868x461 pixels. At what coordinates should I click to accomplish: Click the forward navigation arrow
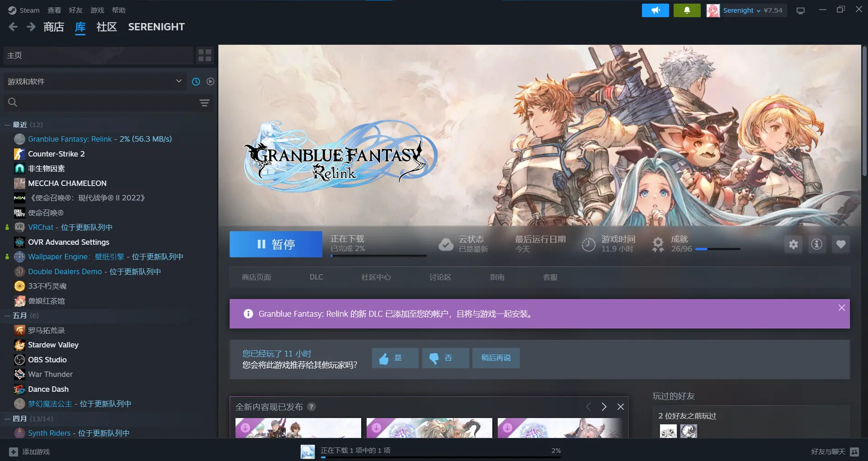(31, 27)
